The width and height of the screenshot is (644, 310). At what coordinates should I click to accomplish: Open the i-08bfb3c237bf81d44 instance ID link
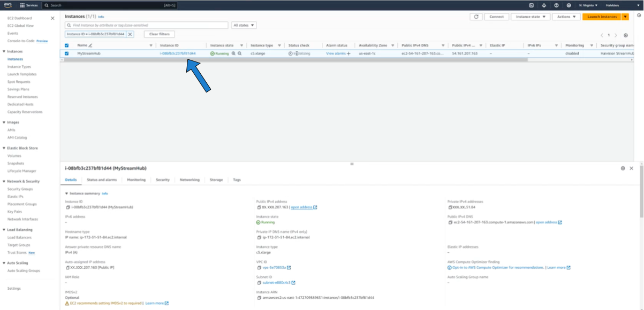(x=178, y=53)
